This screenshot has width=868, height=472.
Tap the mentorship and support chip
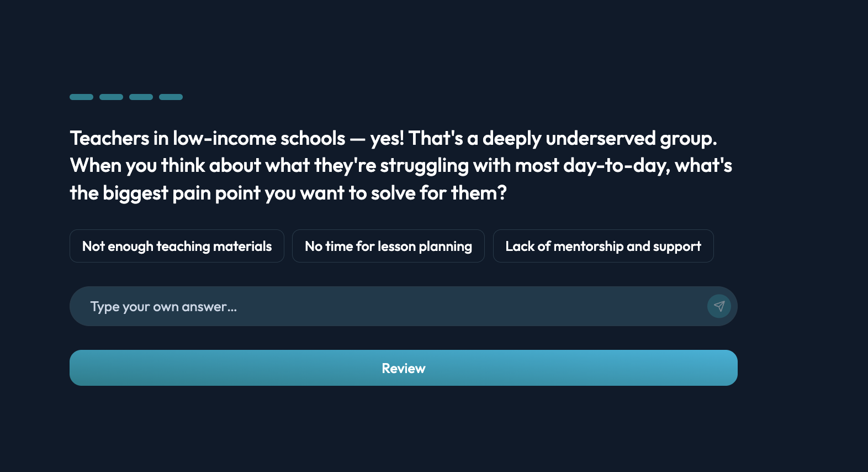(x=603, y=246)
